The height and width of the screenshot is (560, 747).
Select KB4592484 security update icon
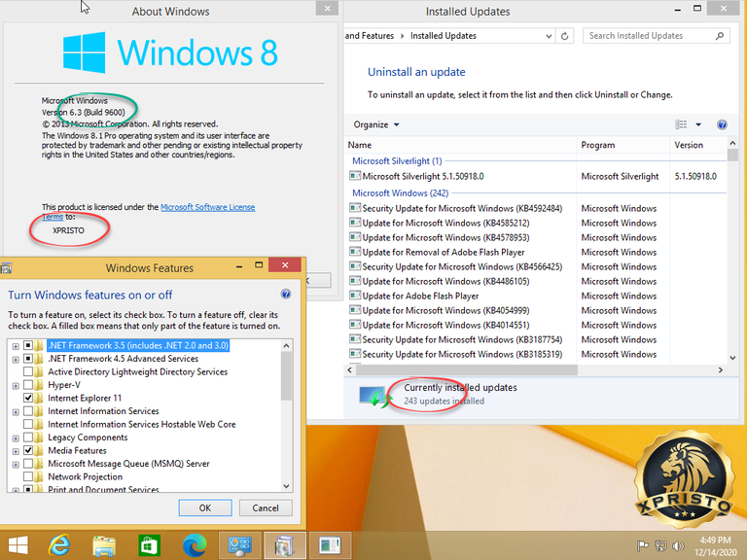point(355,208)
